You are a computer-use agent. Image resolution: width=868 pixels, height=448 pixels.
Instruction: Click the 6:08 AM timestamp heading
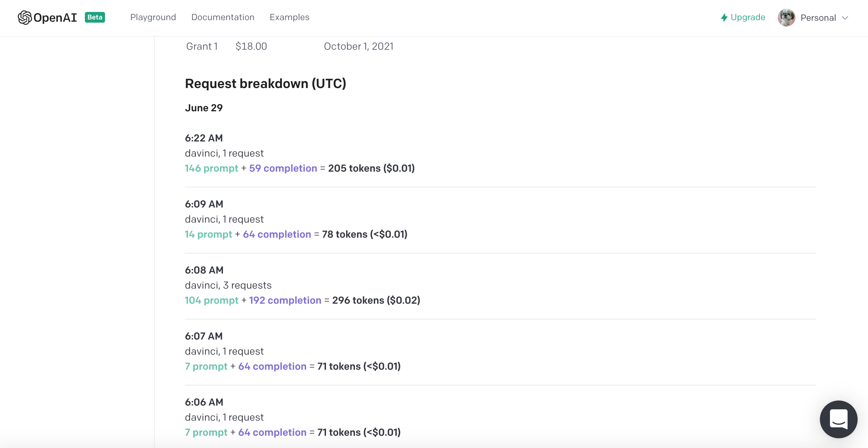click(x=204, y=270)
